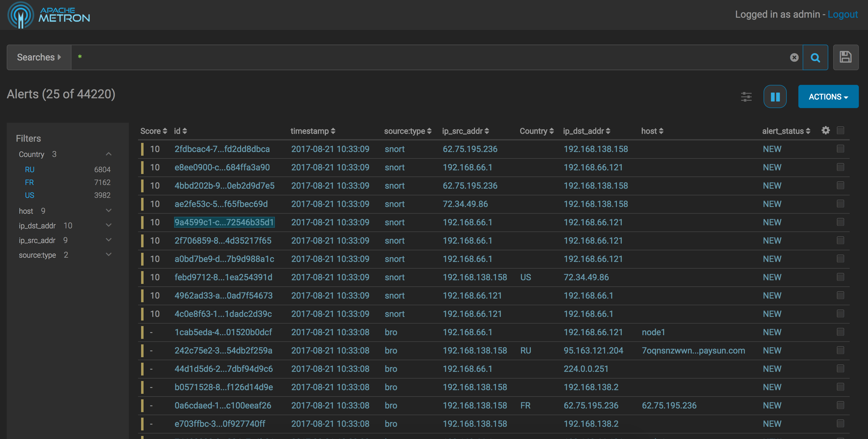This screenshot has height=439, width=868.
Task: Click source IP 72.34.49.86 in ae2fe53c row
Action: click(465, 204)
